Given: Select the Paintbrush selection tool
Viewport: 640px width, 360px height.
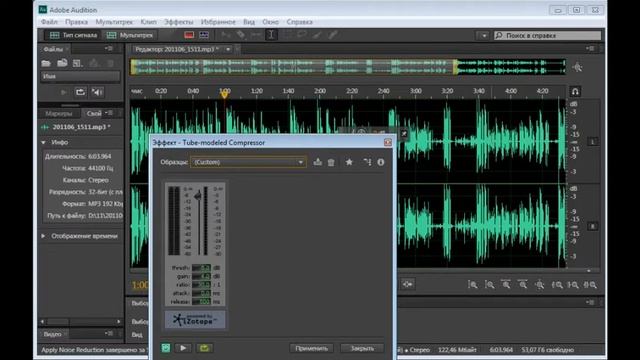Looking at the screenshot, I should click(317, 35).
